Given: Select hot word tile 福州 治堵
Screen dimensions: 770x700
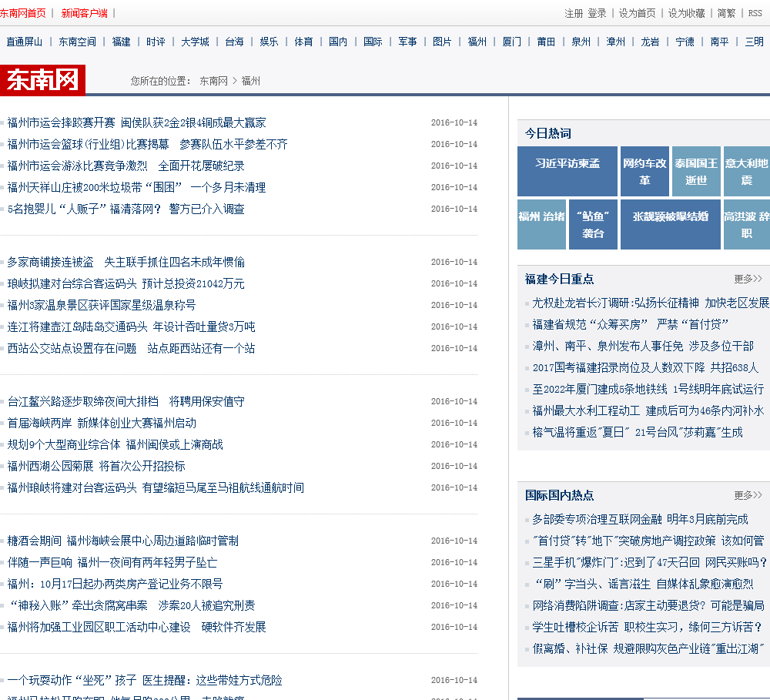Looking at the screenshot, I should 541,224.
